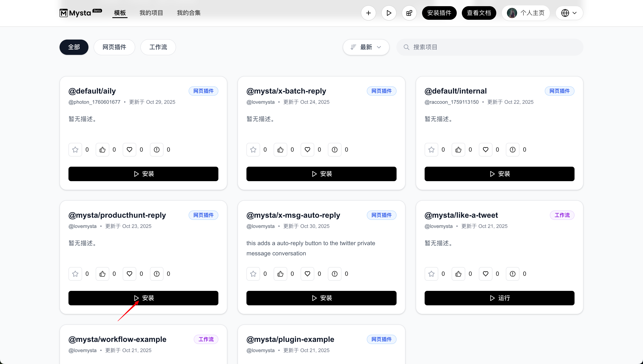Open the 个人主页 profile menu
The height and width of the screenshot is (364, 643).
point(525,13)
